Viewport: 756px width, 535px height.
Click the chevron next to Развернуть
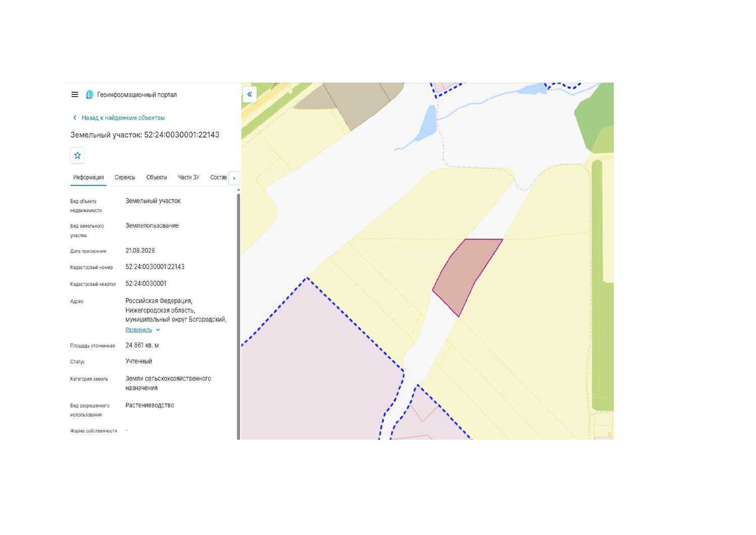[x=158, y=330]
